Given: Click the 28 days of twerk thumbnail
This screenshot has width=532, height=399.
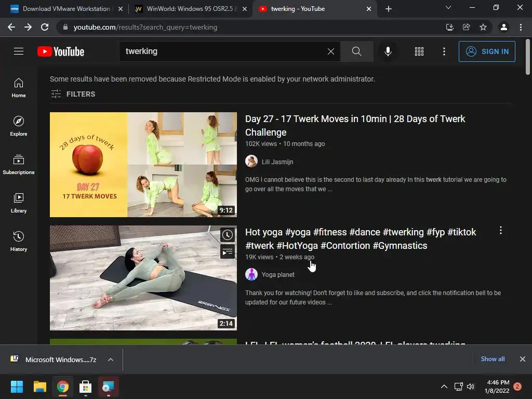Looking at the screenshot, I should [x=143, y=165].
